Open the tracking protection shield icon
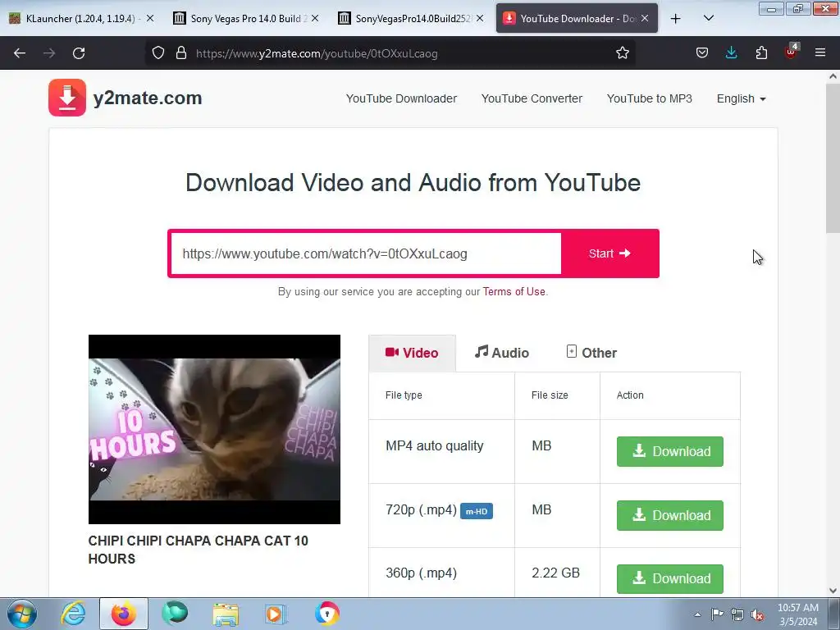 (x=158, y=53)
